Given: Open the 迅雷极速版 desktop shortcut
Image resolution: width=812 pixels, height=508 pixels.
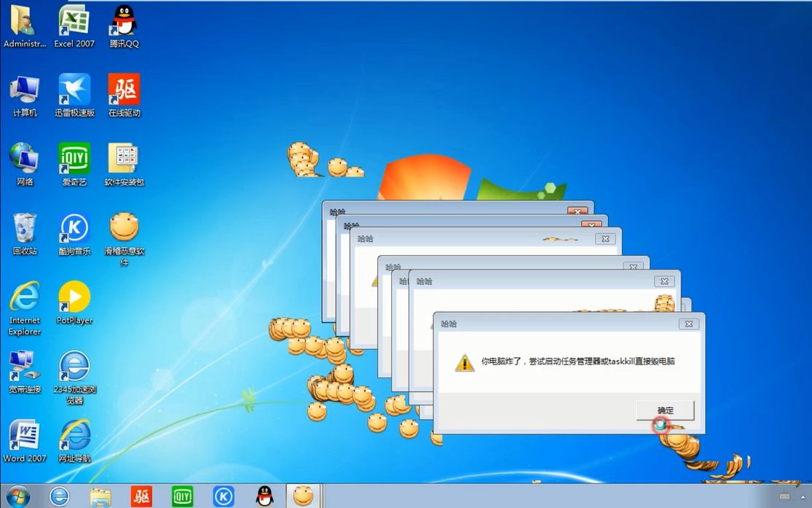Looking at the screenshot, I should click(x=74, y=96).
